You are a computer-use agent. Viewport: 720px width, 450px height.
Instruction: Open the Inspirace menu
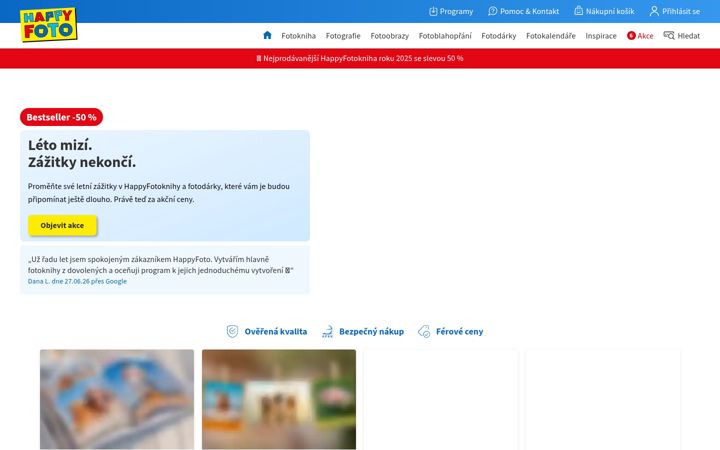[601, 36]
